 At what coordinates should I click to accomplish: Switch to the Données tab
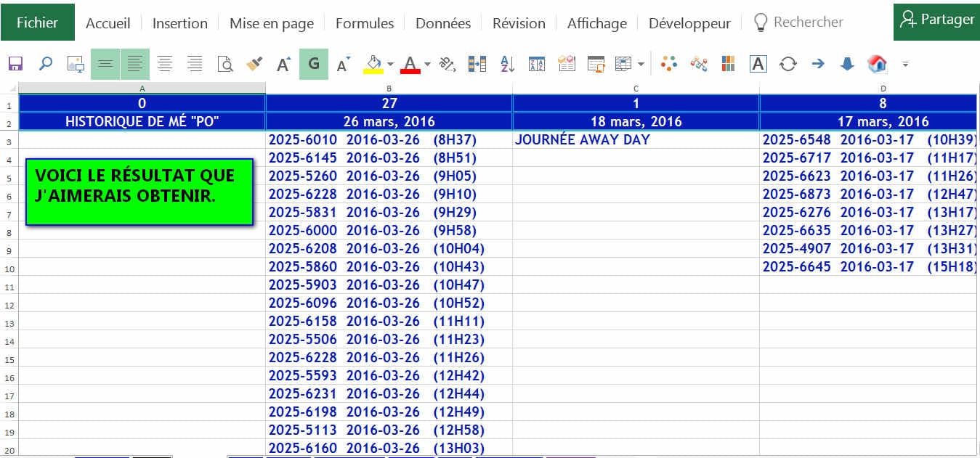[442, 23]
